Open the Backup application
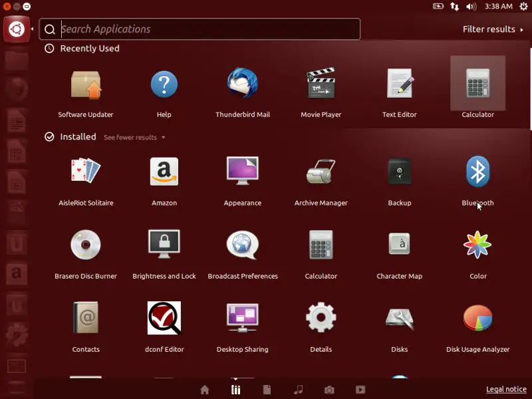 [400, 172]
